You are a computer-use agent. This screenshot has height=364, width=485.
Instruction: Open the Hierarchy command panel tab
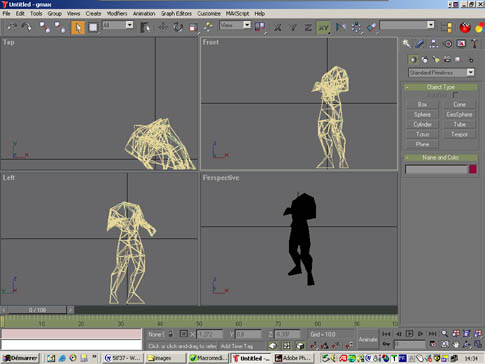coord(433,44)
